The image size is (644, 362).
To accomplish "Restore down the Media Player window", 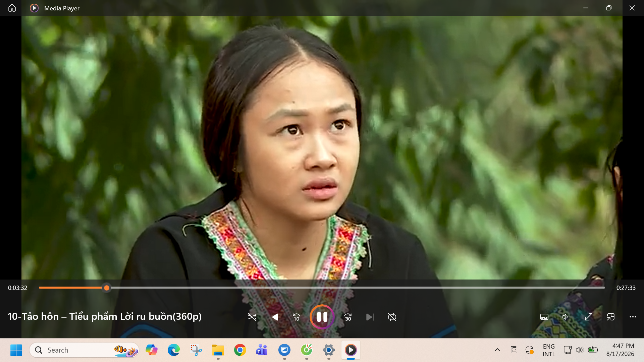I will 609,8.
